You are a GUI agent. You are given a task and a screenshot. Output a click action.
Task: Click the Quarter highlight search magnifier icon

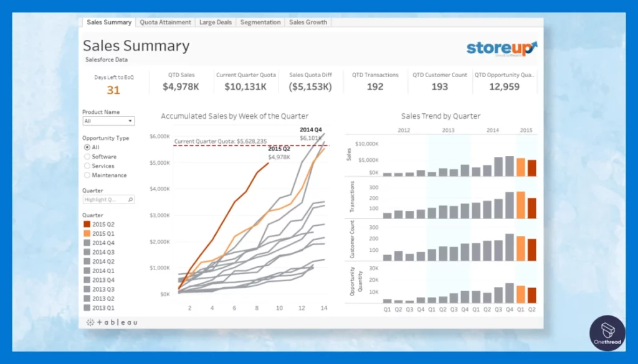tap(130, 200)
